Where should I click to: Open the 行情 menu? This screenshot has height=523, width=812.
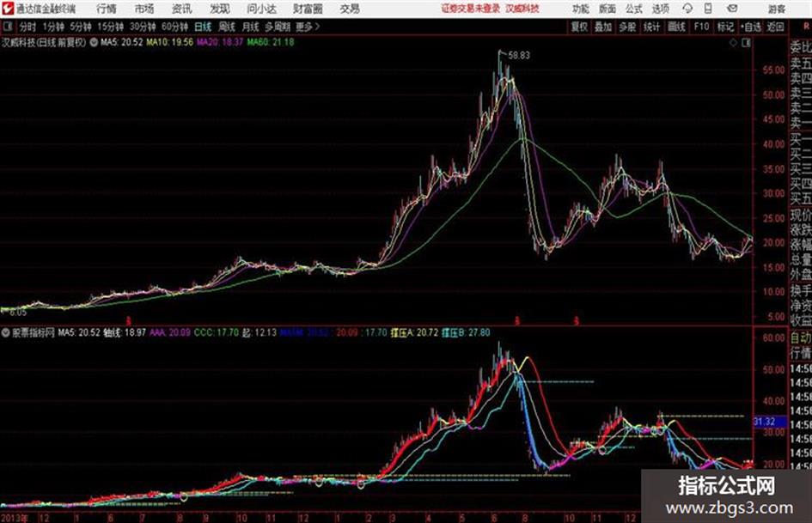[107, 9]
